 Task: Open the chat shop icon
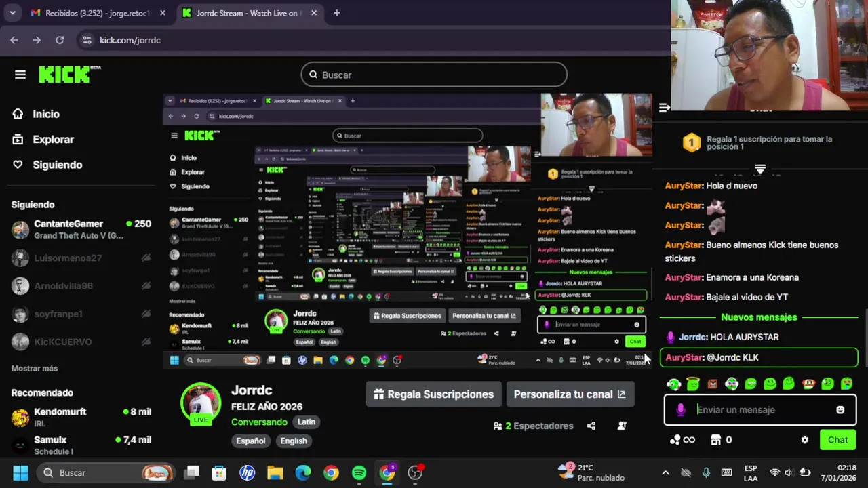pos(715,440)
